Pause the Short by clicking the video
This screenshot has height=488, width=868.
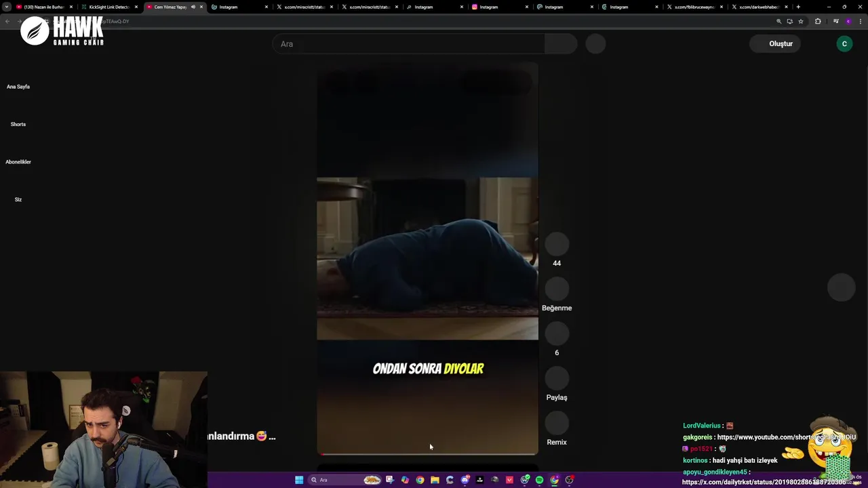[x=427, y=258]
